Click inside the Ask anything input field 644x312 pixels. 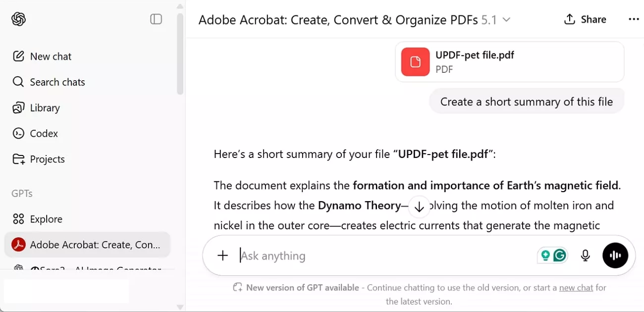322,256
